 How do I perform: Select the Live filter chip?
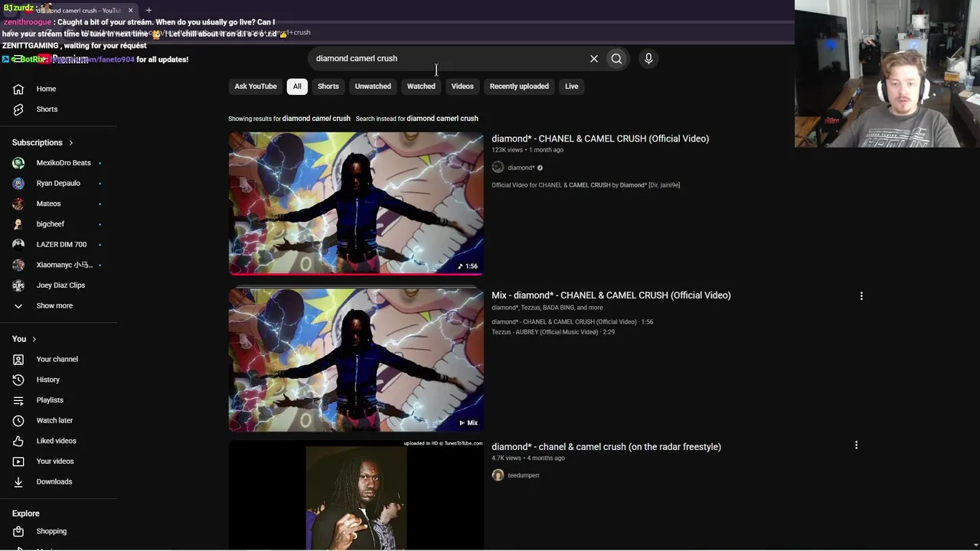pos(571,86)
